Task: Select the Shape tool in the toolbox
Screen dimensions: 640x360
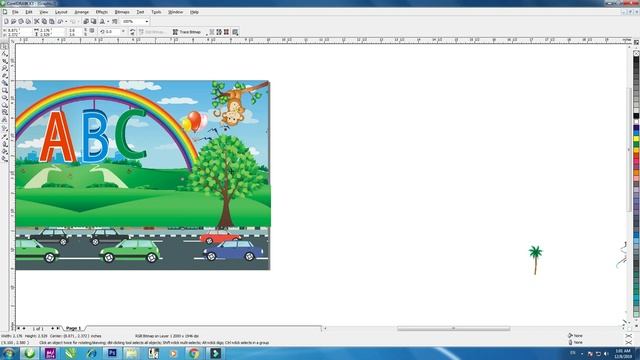Action: 4,54
